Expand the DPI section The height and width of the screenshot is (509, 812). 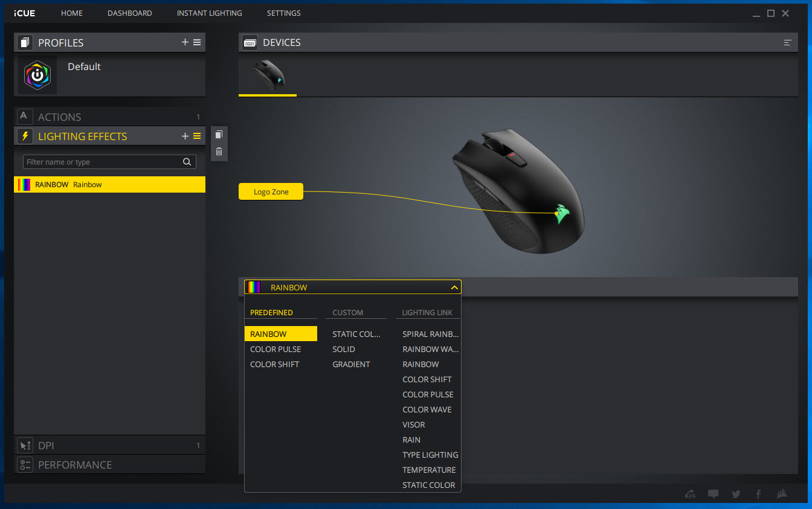click(109, 446)
